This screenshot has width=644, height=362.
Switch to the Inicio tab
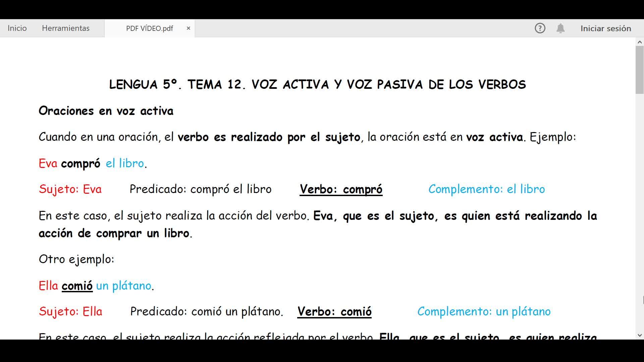coord(17,28)
